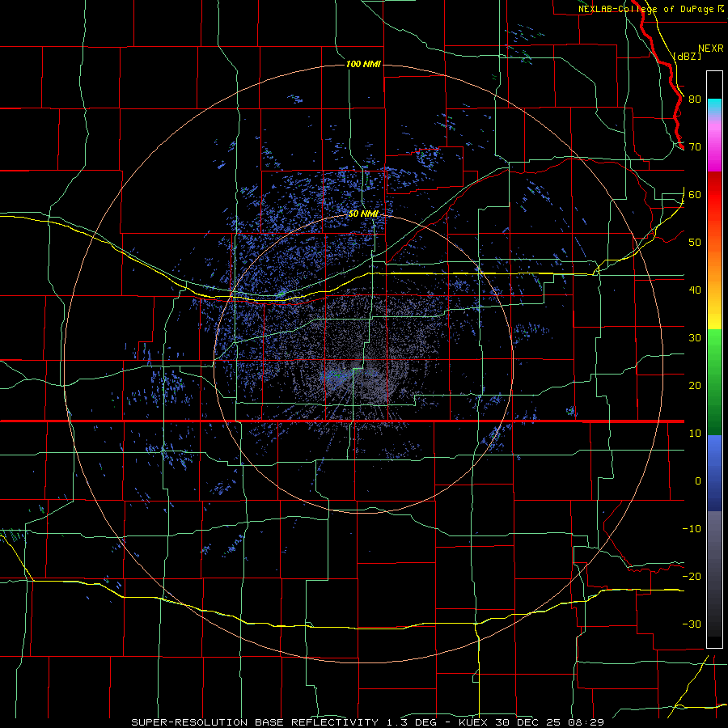Click the 30 value on the dBZ scale

point(695,338)
